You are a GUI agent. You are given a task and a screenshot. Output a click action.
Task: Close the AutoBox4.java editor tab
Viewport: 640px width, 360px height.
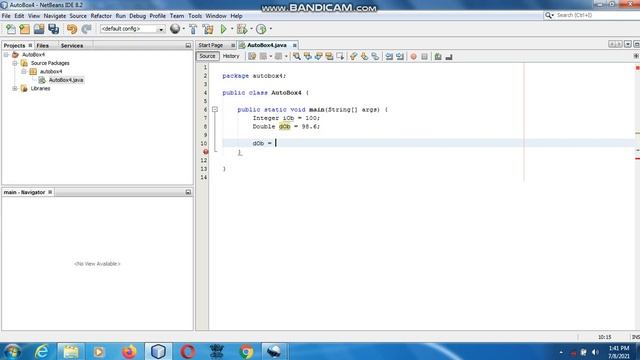pos(295,45)
